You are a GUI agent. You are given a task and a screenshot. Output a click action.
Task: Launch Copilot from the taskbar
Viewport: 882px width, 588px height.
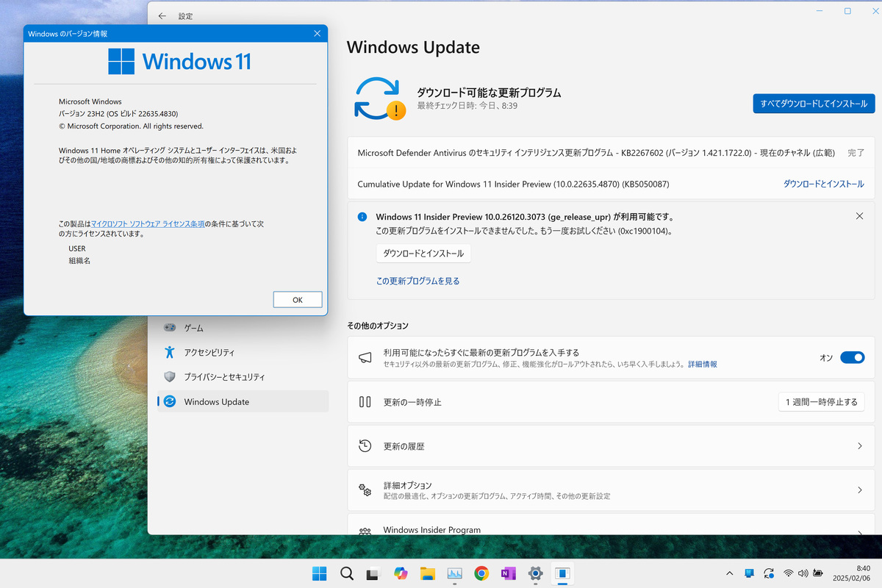pos(401,573)
